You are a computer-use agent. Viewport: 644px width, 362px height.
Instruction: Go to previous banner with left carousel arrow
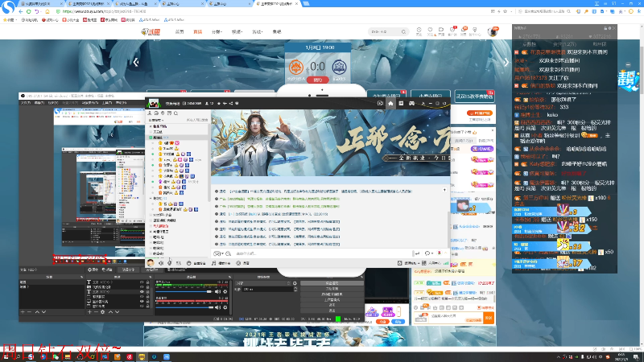click(136, 62)
